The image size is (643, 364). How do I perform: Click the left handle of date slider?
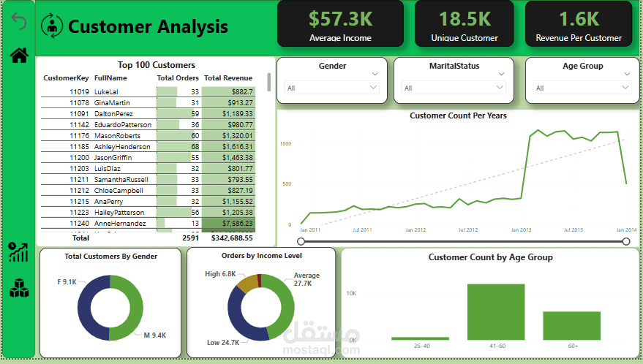coord(301,241)
